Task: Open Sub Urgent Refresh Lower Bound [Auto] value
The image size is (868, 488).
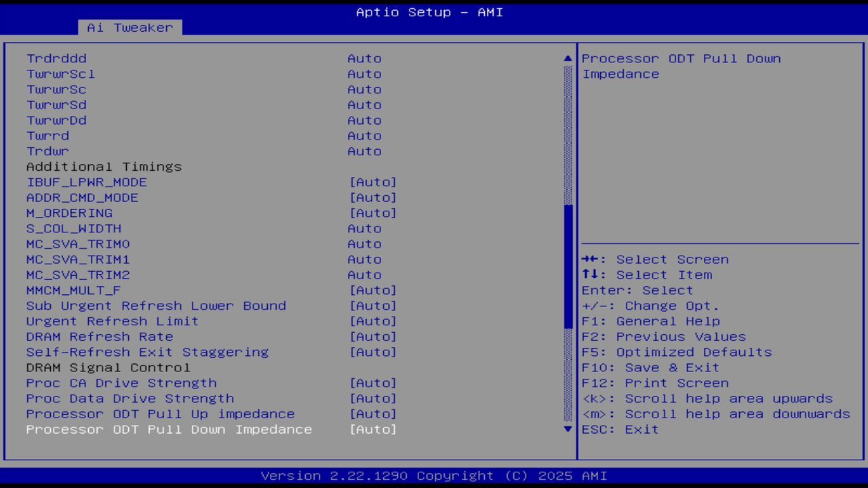Action: click(373, 306)
